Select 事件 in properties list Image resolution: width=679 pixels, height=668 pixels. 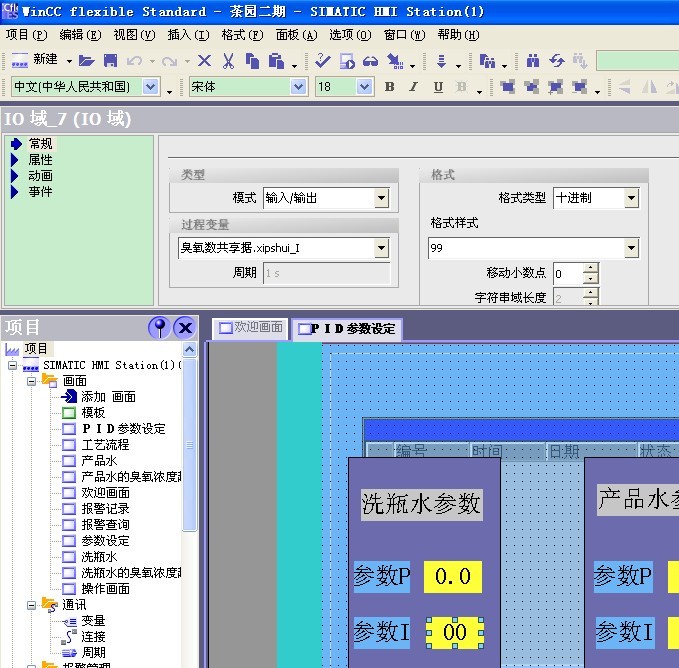coord(40,192)
